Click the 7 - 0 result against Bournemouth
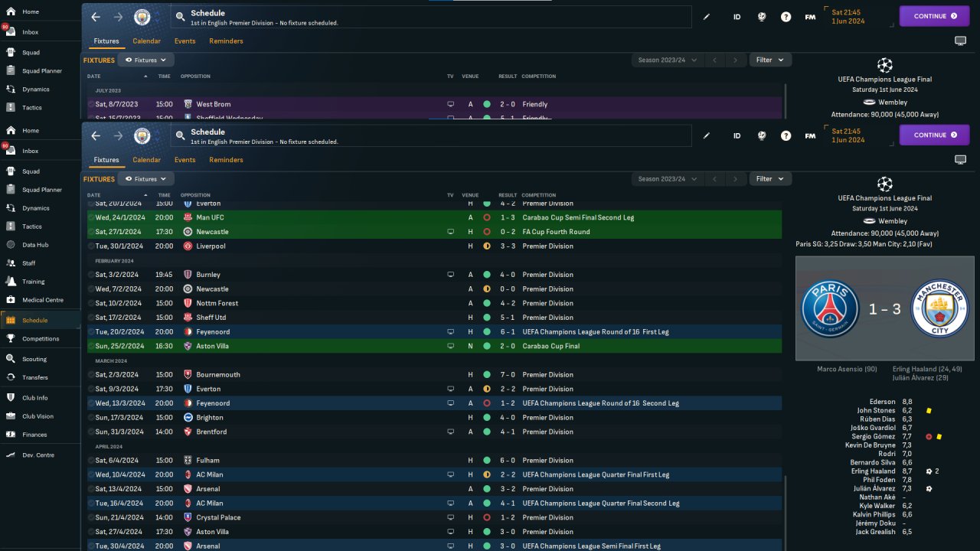980x551 pixels. click(508, 375)
